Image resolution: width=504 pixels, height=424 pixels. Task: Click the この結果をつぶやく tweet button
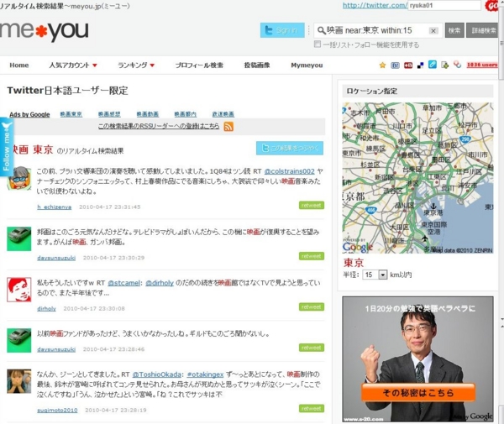click(x=290, y=148)
